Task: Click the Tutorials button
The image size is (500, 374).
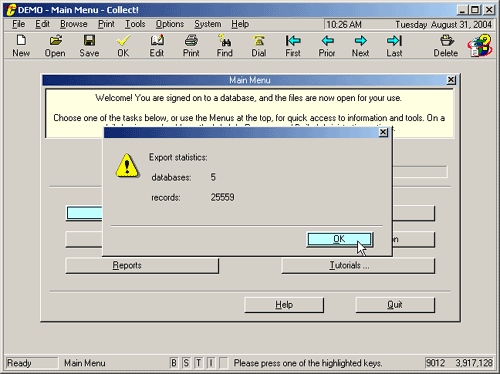Action: [358, 265]
